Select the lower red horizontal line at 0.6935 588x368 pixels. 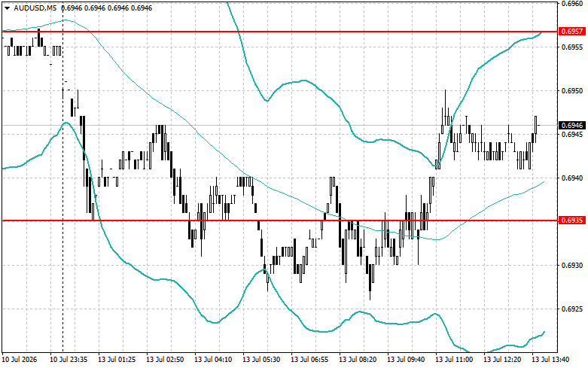280,220
